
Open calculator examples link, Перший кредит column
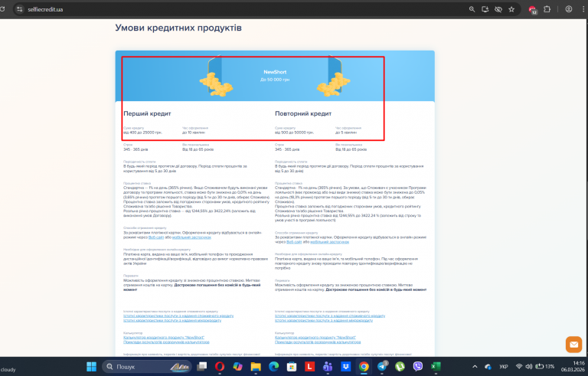[x=166, y=342]
